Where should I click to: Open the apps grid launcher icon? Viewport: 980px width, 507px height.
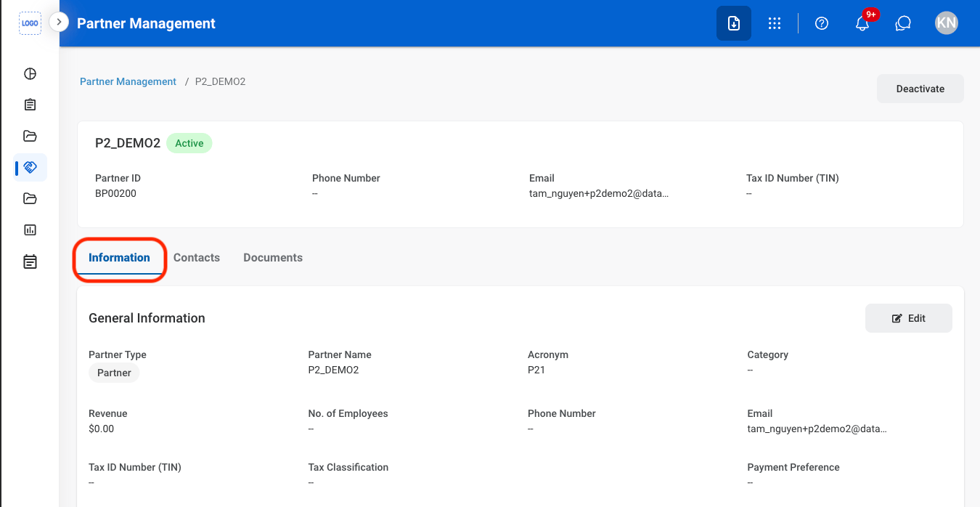click(x=775, y=23)
